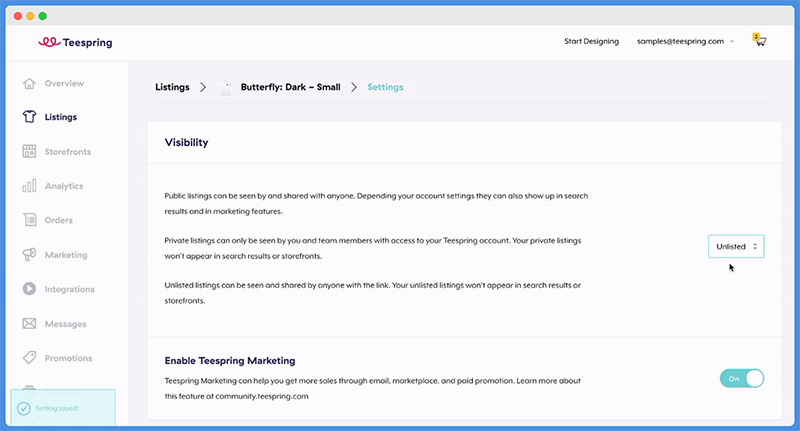Click the Orders list icon
Screen dimensions: 800x431
[29, 220]
